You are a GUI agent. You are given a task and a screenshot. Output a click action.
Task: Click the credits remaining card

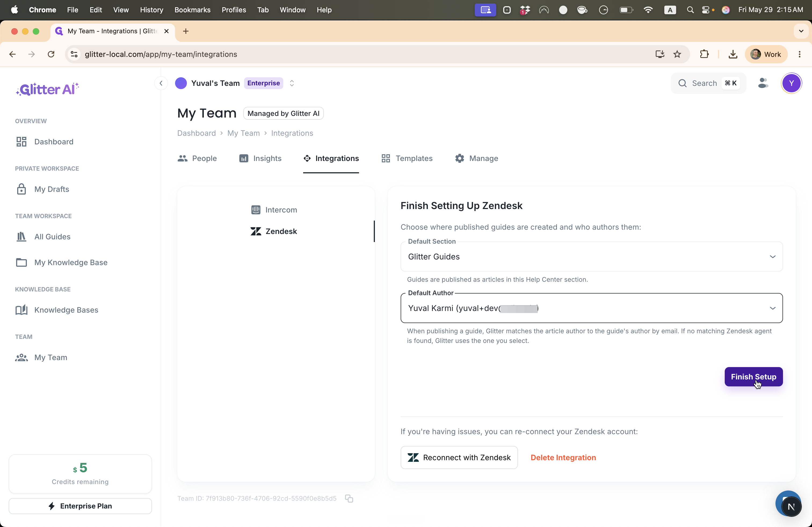pyautogui.click(x=80, y=474)
